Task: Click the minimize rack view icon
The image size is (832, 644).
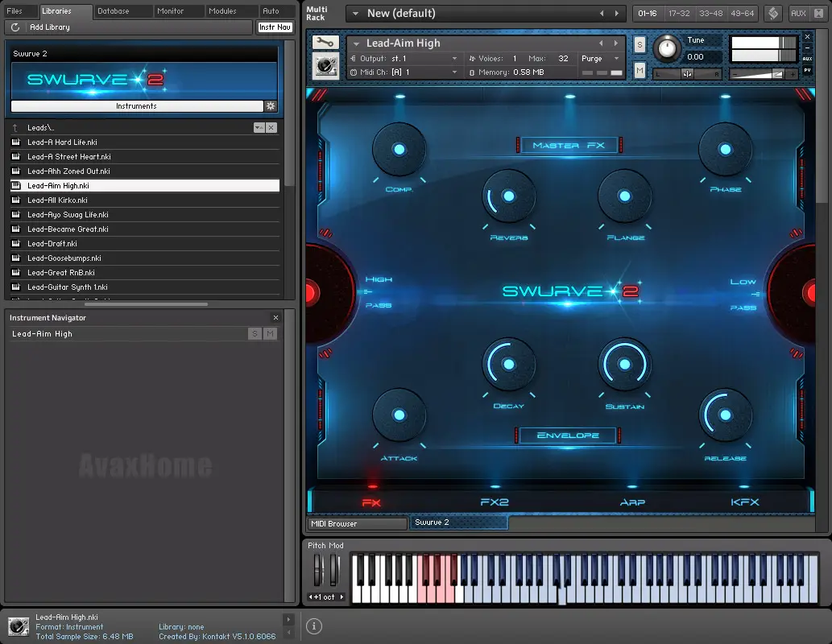Action: coord(819,13)
